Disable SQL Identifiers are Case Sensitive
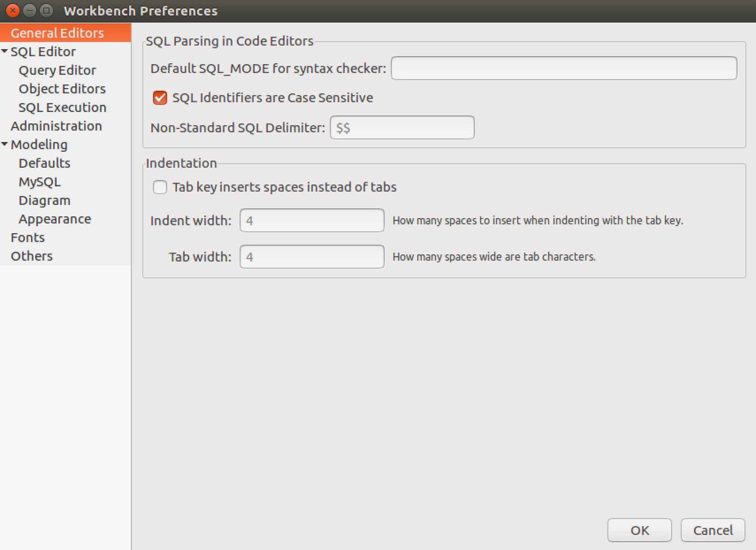 point(160,98)
